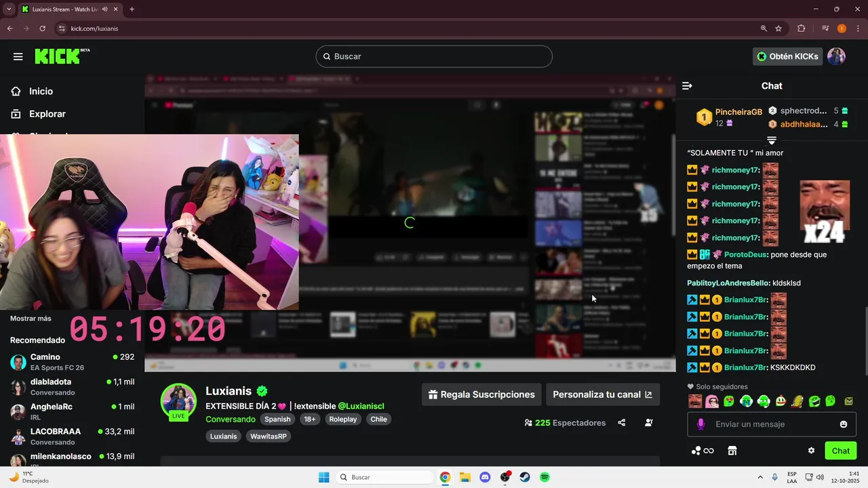Insert the crying green emote
Image resolution: width=868 pixels, height=488 pixels.
[746, 401]
